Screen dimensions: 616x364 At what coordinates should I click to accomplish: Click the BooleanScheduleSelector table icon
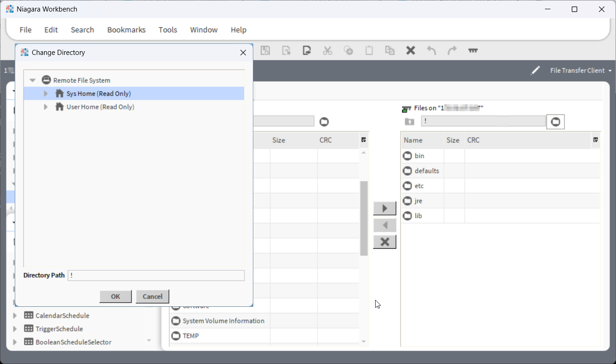click(x=29, y=342)
